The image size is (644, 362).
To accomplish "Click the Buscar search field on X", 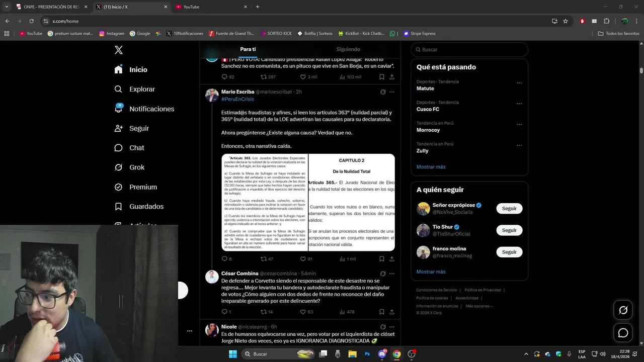I will pyautogui.click(x=469, y=49).
